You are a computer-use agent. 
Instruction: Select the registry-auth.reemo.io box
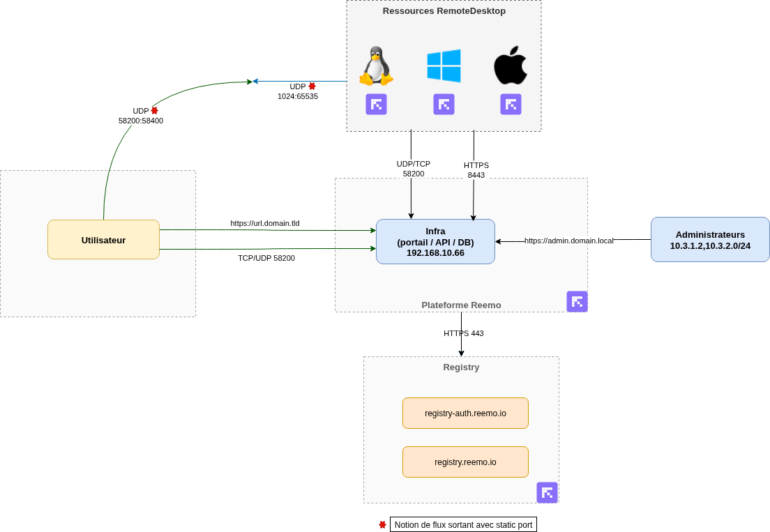point(465,413)
